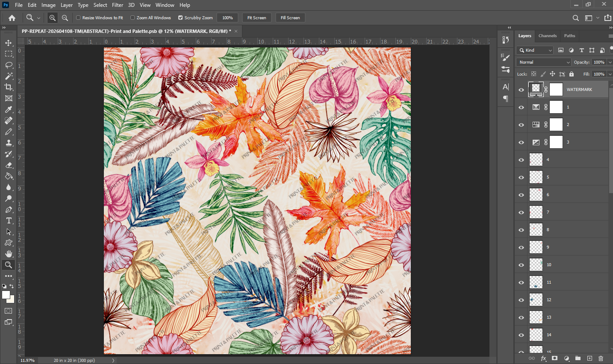The image size is (613, 364).
Task: Open the Filter menu
Action: (x=118, y=5)
